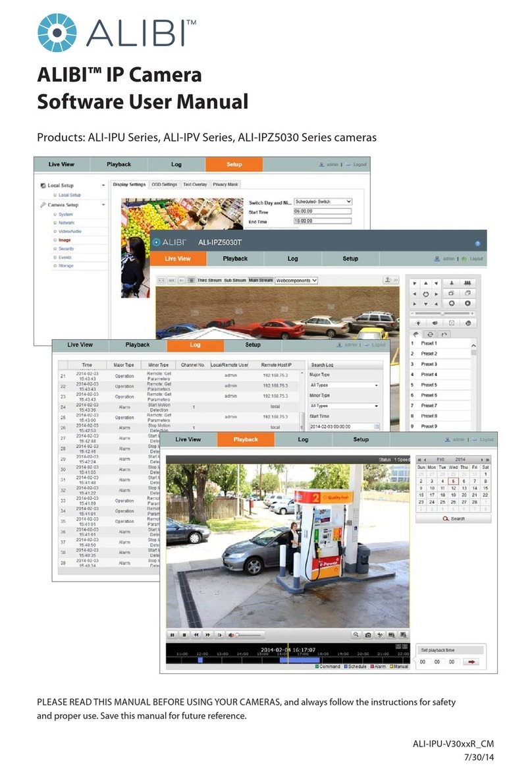The width and height of the screenshot is (532, 774).
Task: Select Storage in the Camera Setup tree
Action: click(x=66, y=265)
